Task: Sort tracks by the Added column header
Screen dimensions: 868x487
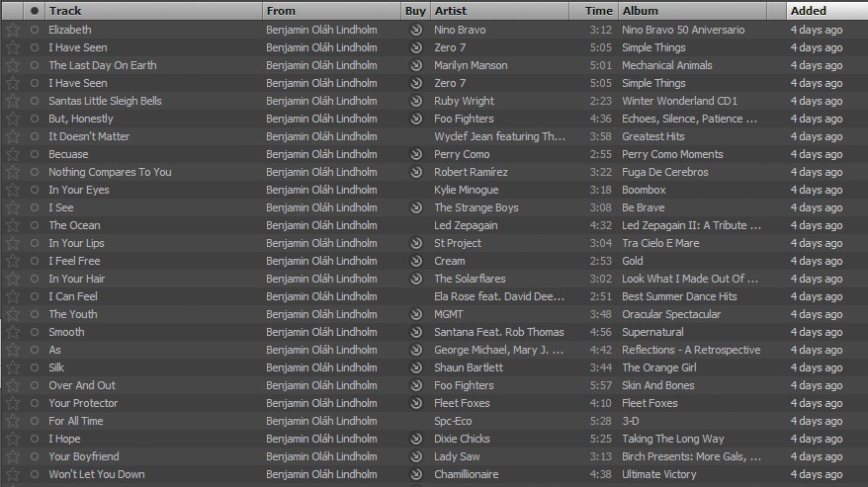Action: coord(825,11)
